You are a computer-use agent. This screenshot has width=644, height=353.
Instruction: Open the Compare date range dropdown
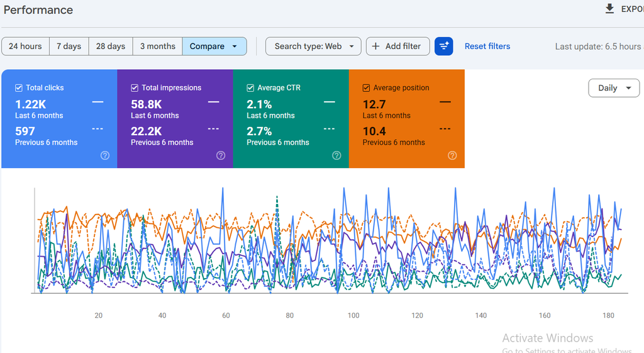tap(214, 46)
